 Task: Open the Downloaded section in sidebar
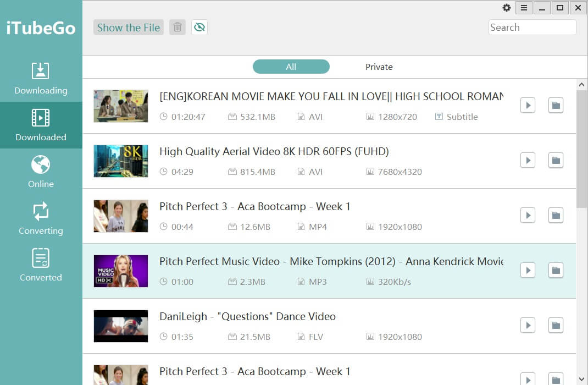pyautogui.click(x=41, y=125)
